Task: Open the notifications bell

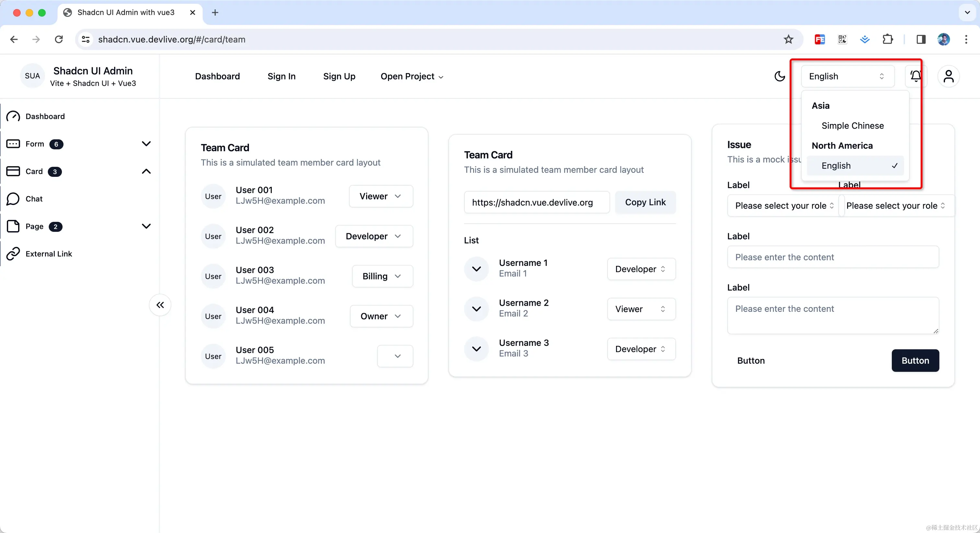Action: click(x=915, y=76)
